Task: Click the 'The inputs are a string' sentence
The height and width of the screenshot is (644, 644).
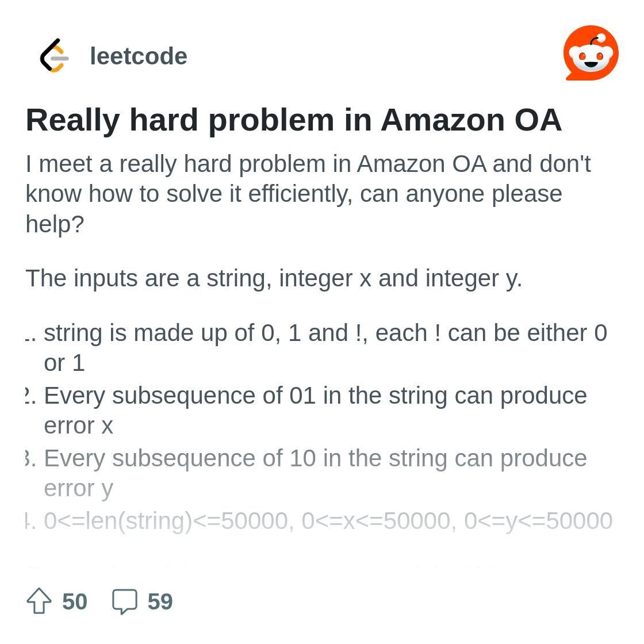Action: click(274, 278)
